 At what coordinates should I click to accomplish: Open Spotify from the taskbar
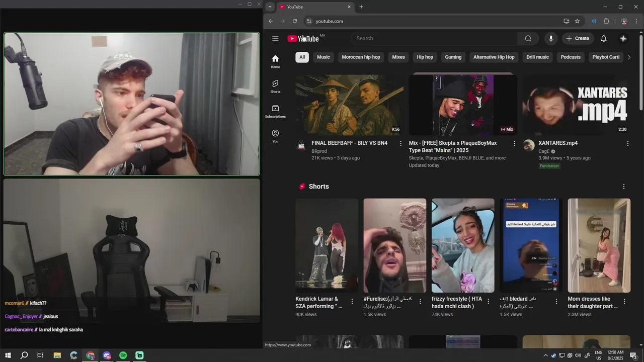coord(123,355)
